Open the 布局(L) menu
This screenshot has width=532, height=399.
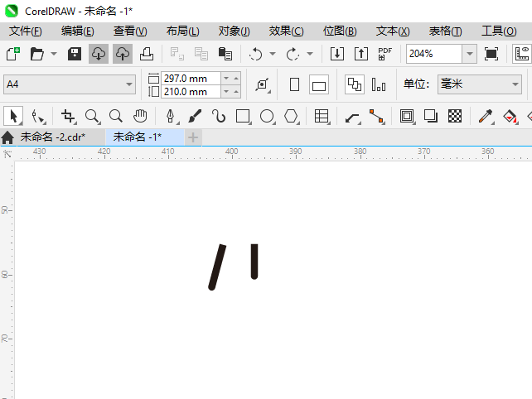182,31
